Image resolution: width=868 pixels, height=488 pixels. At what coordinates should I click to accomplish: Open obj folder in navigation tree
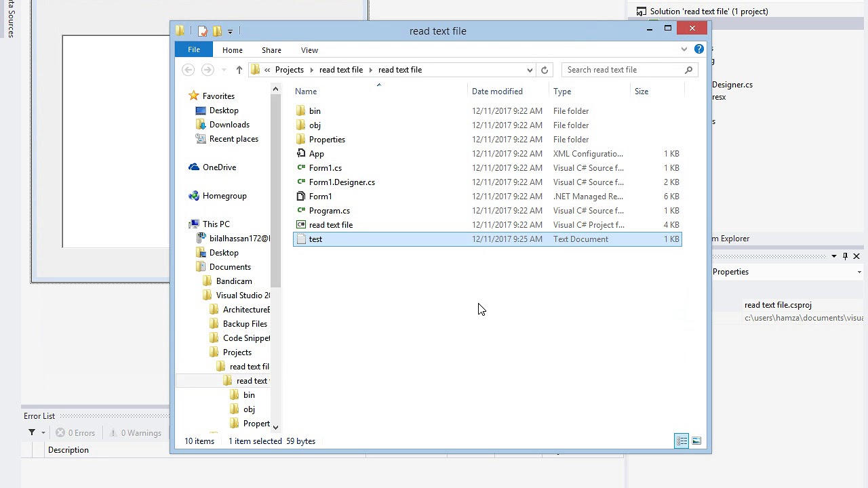click(249, 409)
